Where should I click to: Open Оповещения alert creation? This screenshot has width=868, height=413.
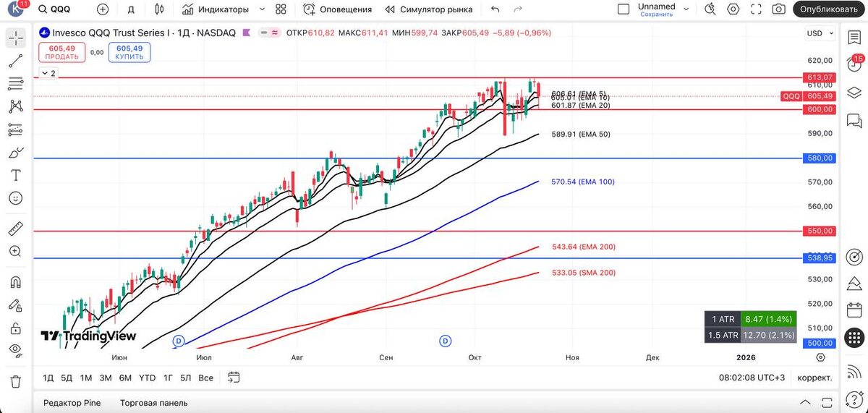pyautogui.click(x=337, y=9)
